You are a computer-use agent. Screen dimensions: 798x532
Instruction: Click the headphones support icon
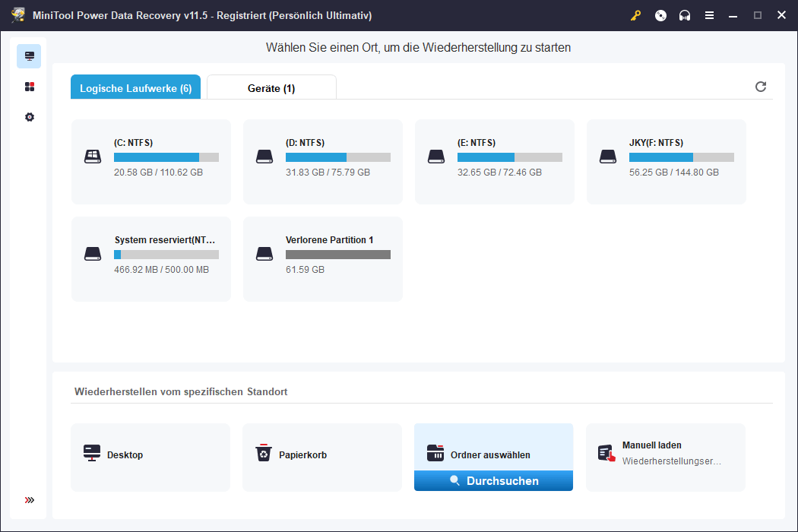(685, 15)
